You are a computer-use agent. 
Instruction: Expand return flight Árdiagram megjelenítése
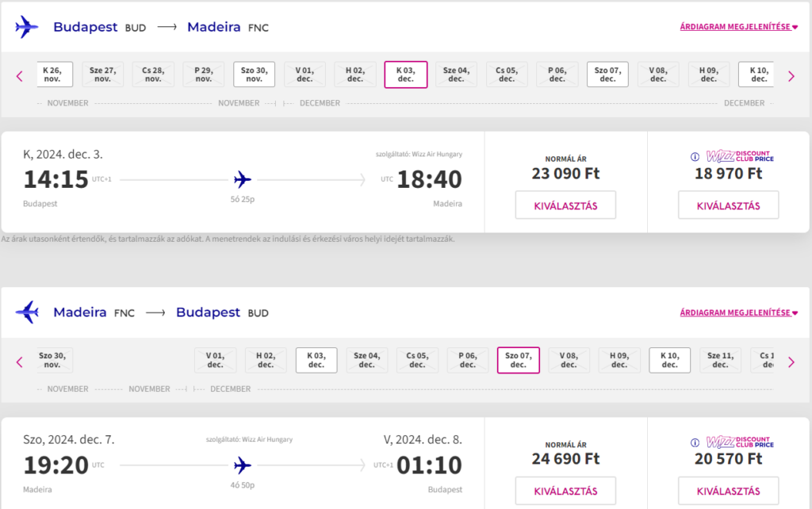[738, 312]
